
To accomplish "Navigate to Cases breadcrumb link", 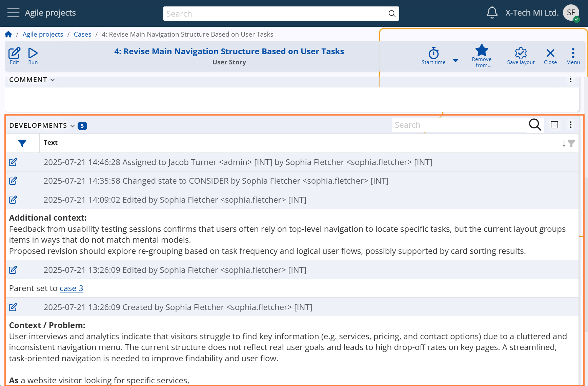I will coord(82,34).
